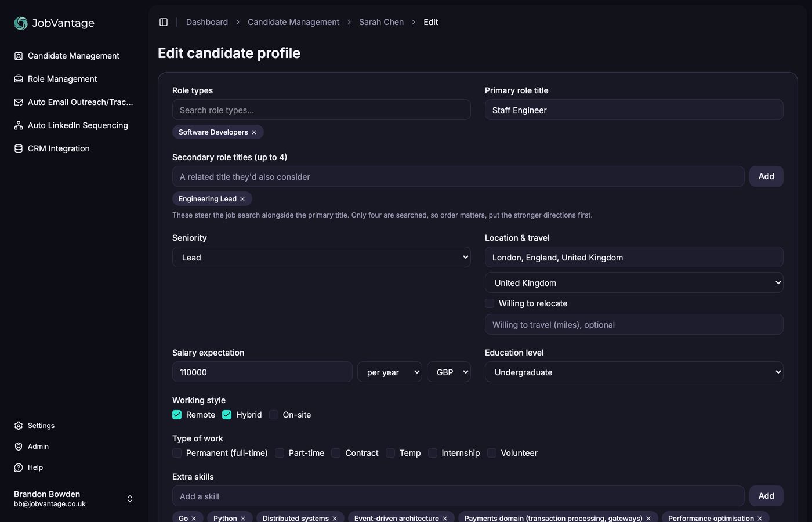Open the GBP currency dropdown
Image resolution: width=812 pixels, height=522 pixels.
(x=449, y=372)
